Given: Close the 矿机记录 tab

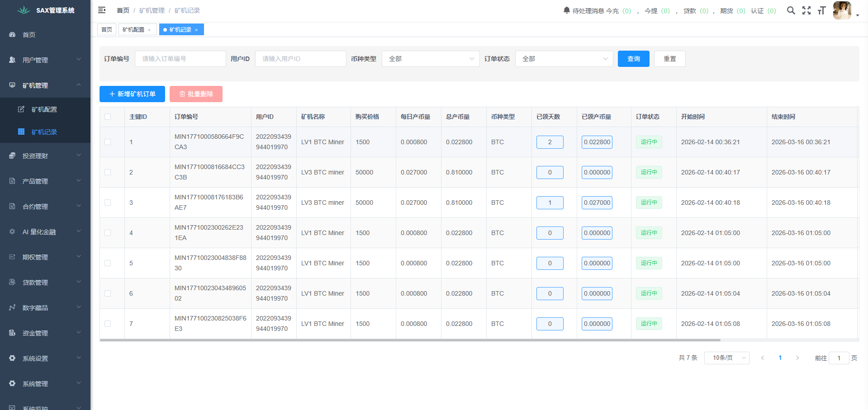Looking at the screenshot, I should tap(196, 30).
